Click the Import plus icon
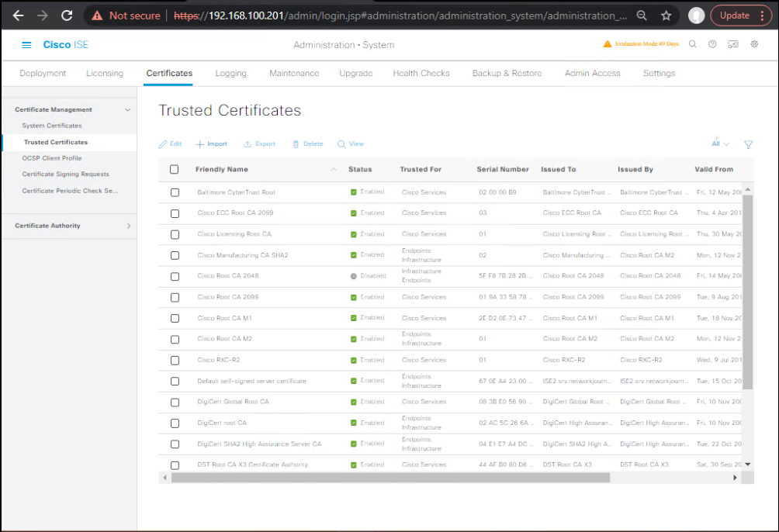The image size is (779, 532). click(x=199, y=144)
